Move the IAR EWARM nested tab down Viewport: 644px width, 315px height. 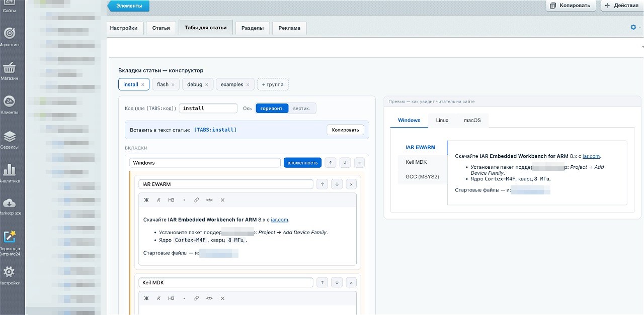[337, 184]
